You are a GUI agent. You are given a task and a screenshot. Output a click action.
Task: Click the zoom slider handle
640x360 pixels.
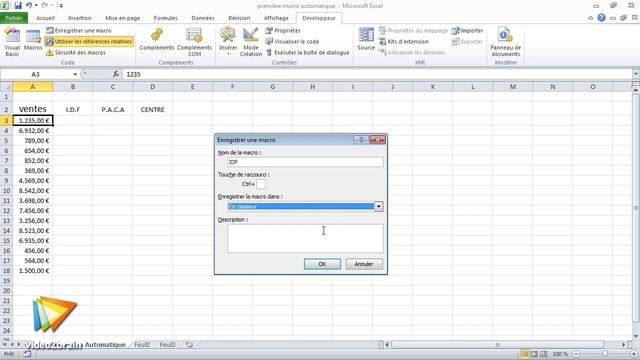point(605,354)
